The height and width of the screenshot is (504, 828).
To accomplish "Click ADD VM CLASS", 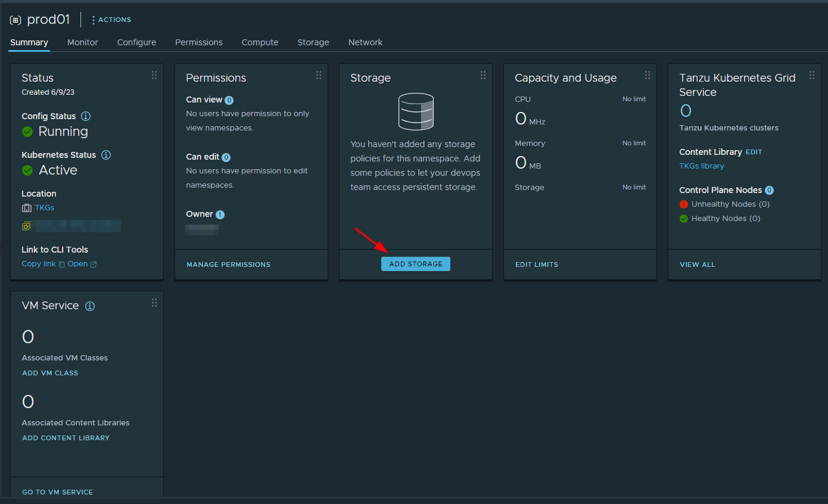I will [50, 373].
